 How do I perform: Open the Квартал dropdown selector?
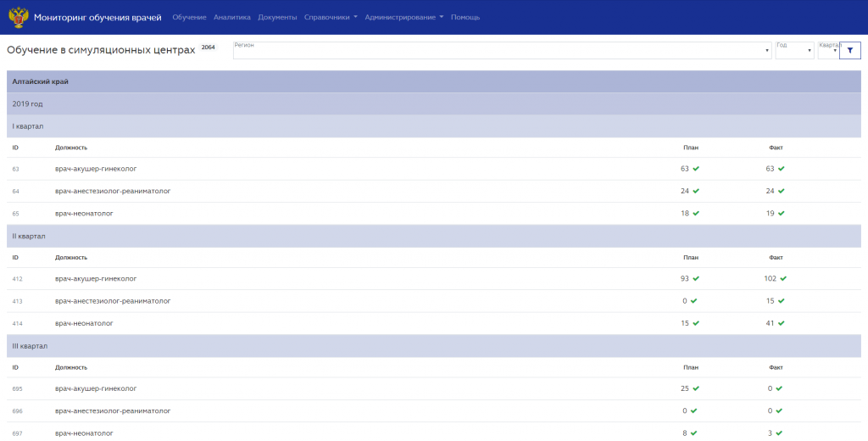pos(828,50)
